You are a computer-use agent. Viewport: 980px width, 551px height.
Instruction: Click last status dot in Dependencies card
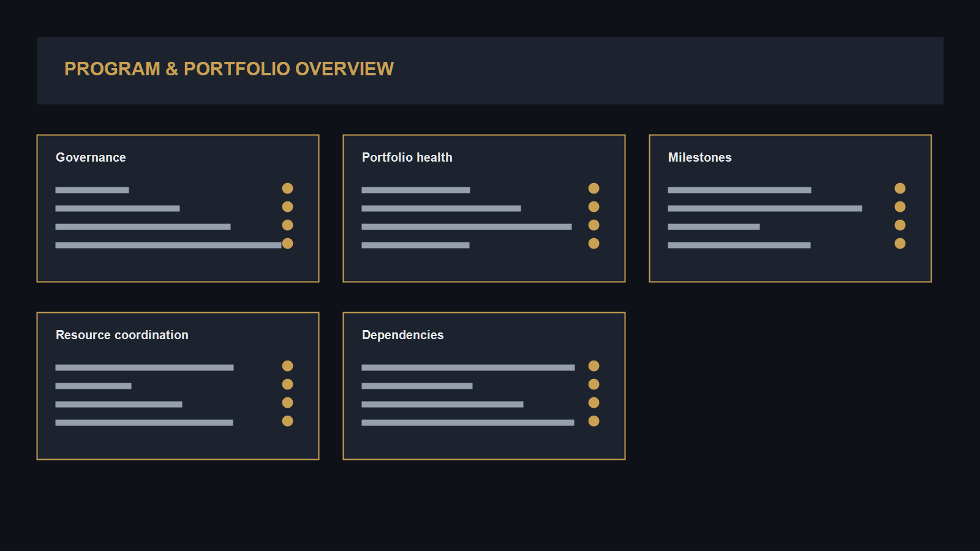pos(594,421)
